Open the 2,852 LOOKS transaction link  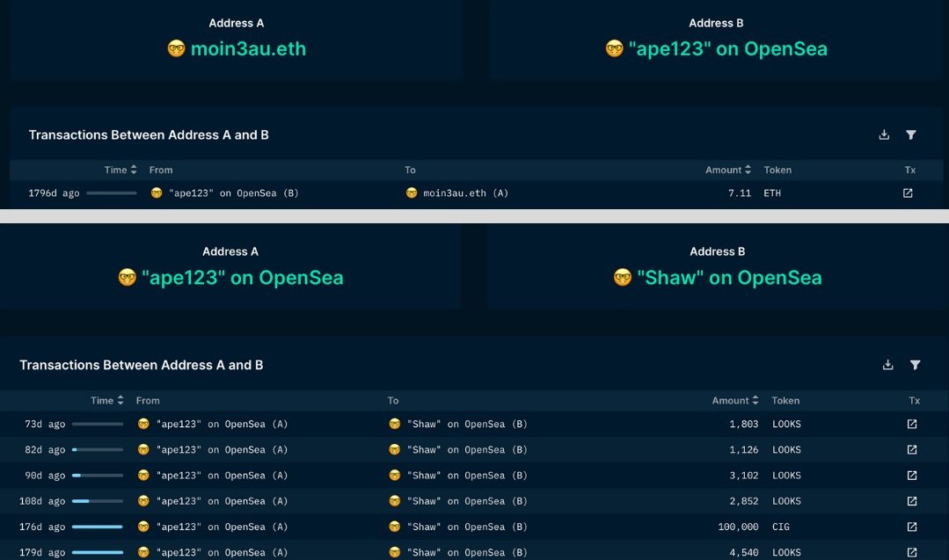pos(912,501)
